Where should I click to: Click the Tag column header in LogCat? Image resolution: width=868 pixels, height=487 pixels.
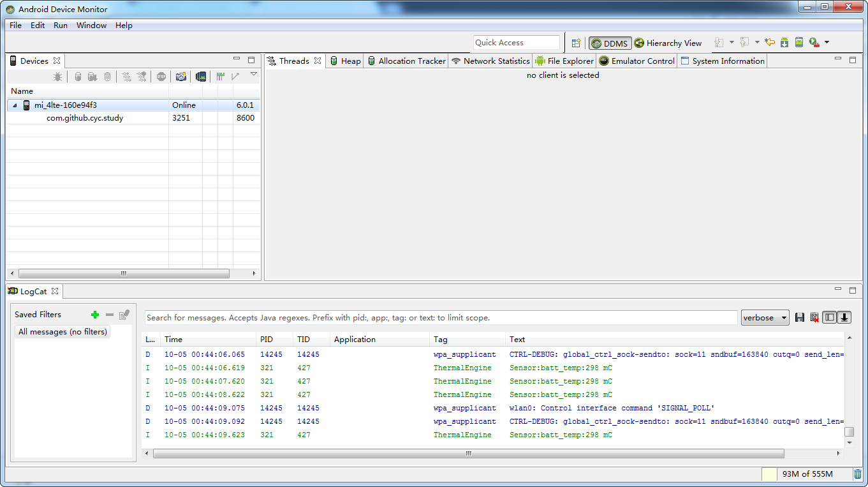pyautogui.click(x=467, y=340)
